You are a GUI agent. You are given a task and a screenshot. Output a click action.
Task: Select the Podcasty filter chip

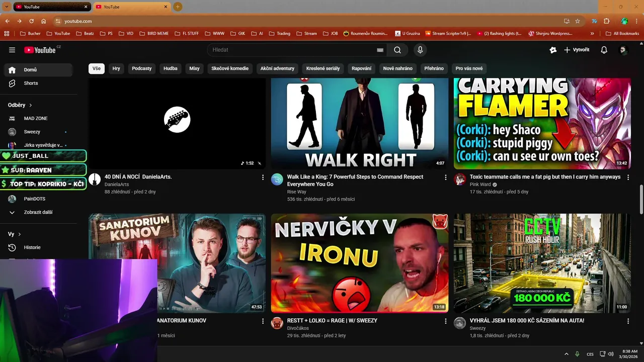pos(142,68)
